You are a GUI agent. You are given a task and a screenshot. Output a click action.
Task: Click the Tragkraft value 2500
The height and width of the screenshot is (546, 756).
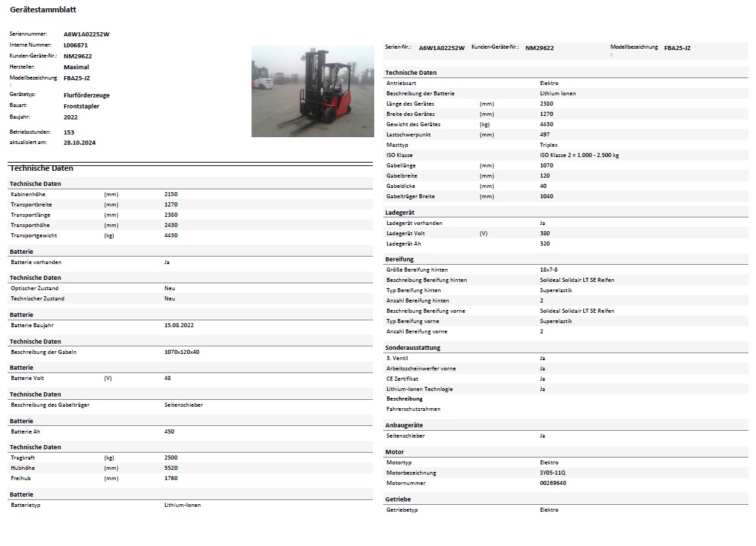pyautogui.click(x=171, y=458)
